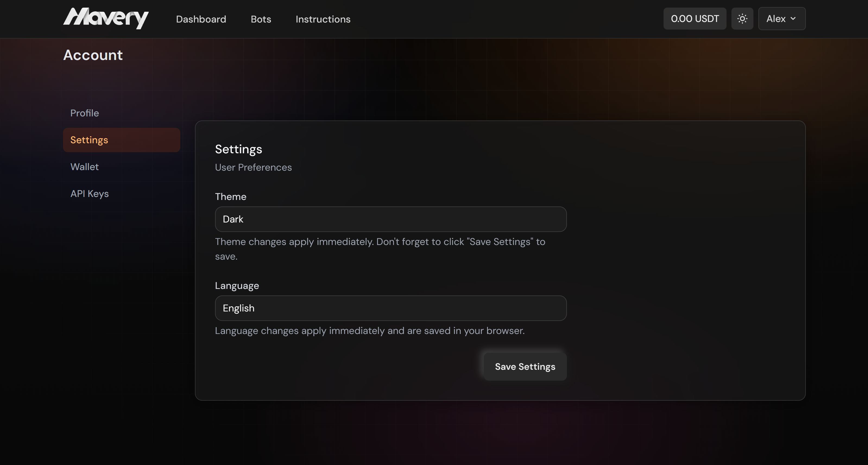Screen dimensions: 868x465
Task: Open the API Keys section
Action: (121, 194)
